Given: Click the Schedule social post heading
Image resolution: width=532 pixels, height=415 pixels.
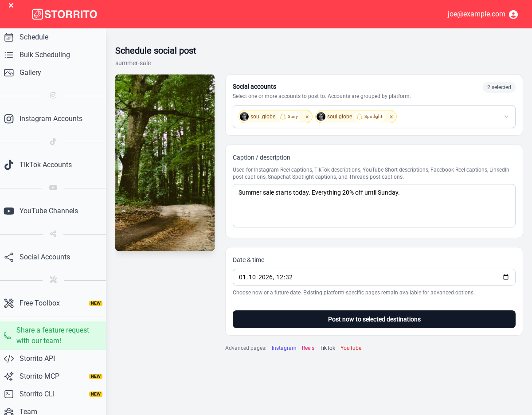Looking at the screenshot, I should coord(156,51).
